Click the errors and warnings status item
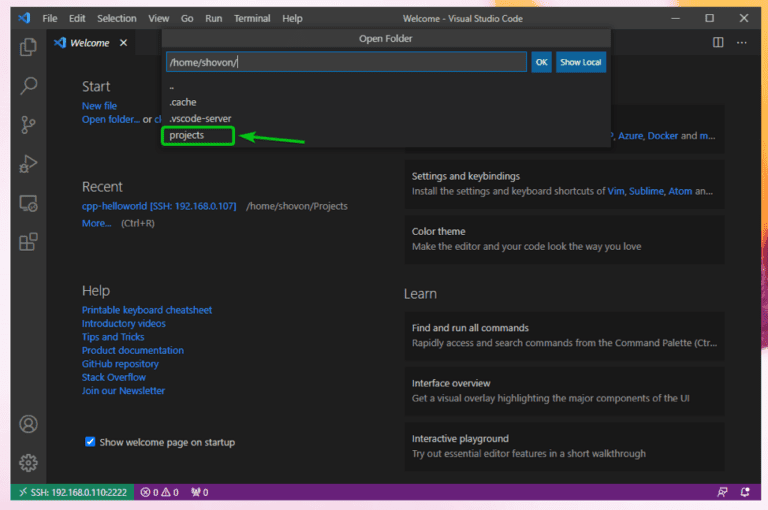This screenshot has width=768, height=510. [x=160, y=492]
